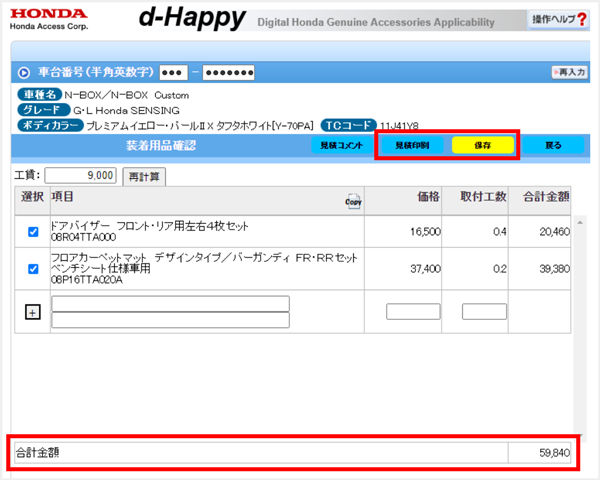Click the lower empty item name field

[170, 320]
